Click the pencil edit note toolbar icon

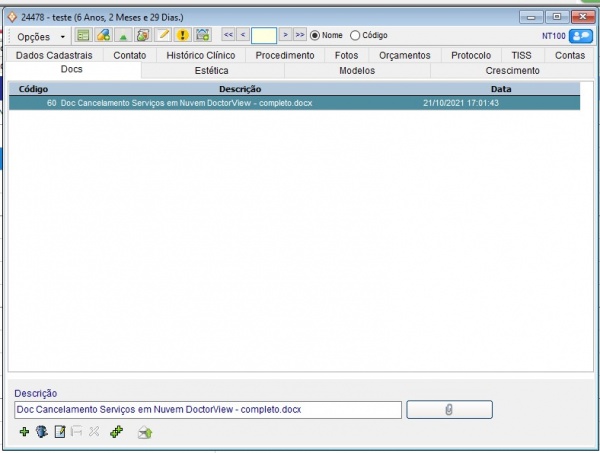[163, 35]
